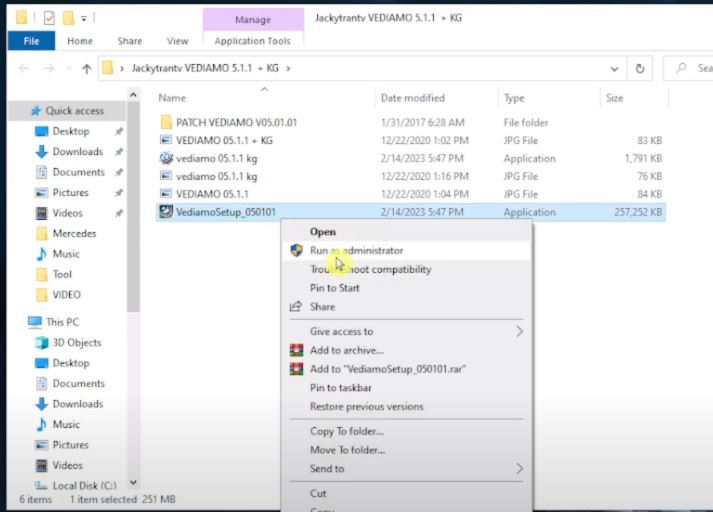
Task: Open 3D Objects under This PC
Action: [x=76, y=342]
